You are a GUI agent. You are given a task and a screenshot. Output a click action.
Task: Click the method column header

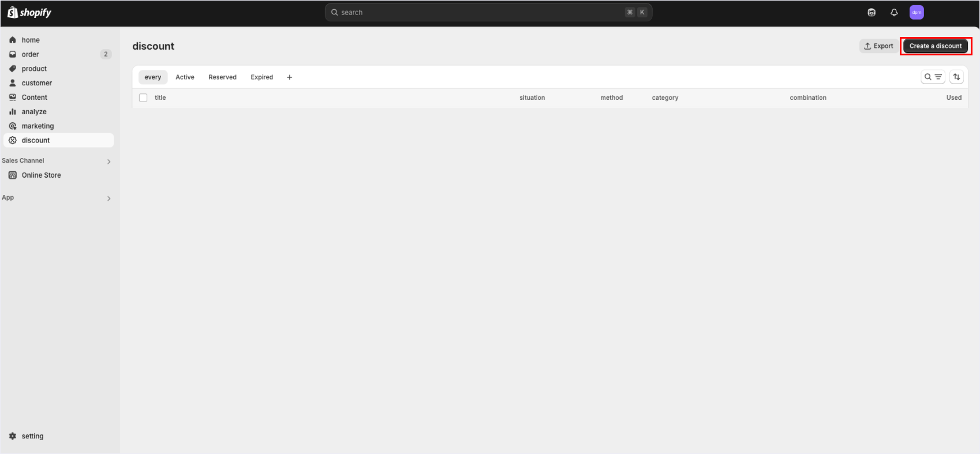611,98
